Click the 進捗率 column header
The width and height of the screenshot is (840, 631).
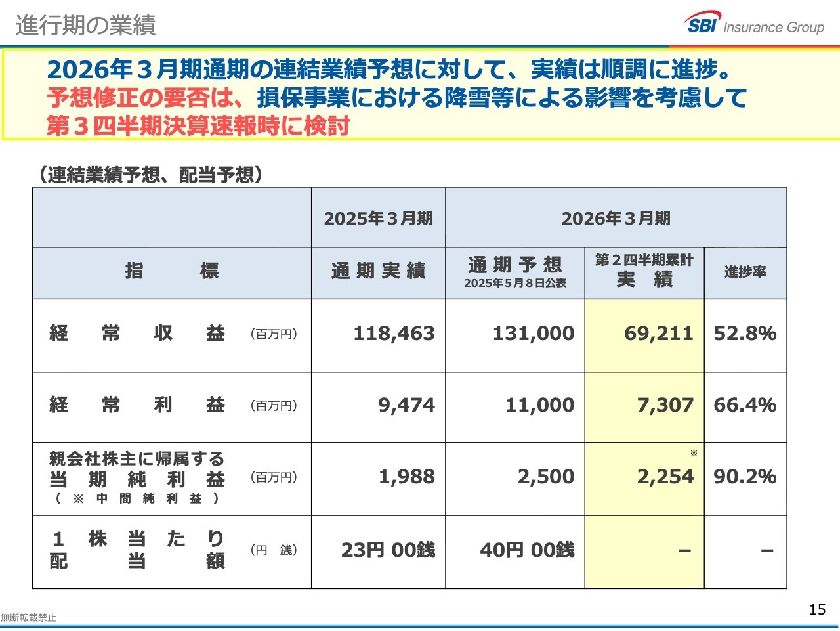745,272
